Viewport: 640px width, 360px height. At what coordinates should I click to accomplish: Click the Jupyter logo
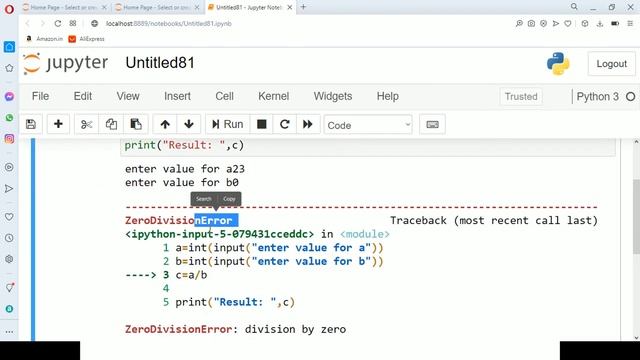[66, 64]
